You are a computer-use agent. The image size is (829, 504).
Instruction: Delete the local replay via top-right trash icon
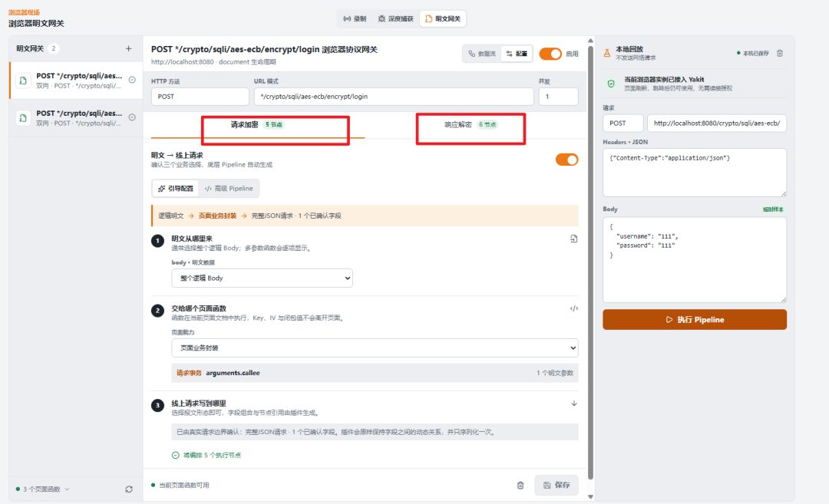click(x=780, y=54)
